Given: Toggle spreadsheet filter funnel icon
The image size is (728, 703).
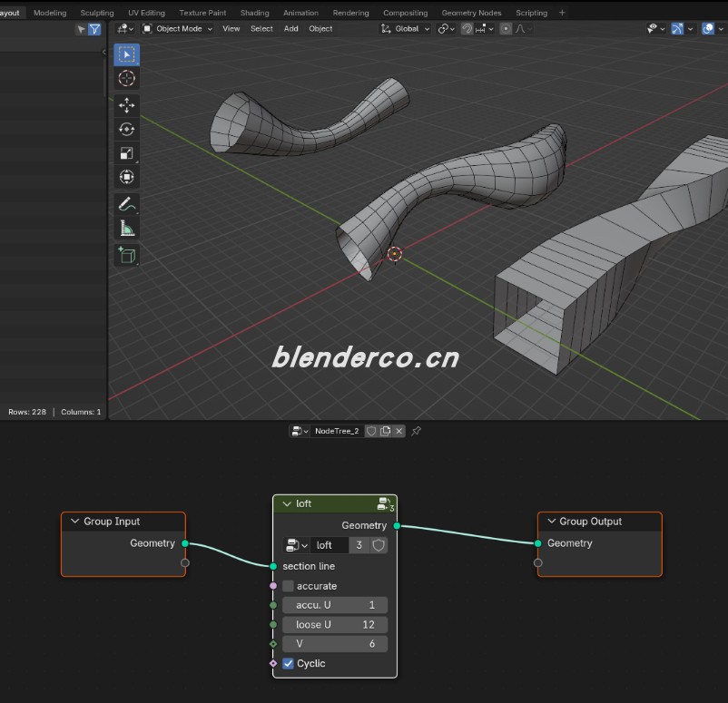Looking at the screenshot, I should tap(94, 30).
